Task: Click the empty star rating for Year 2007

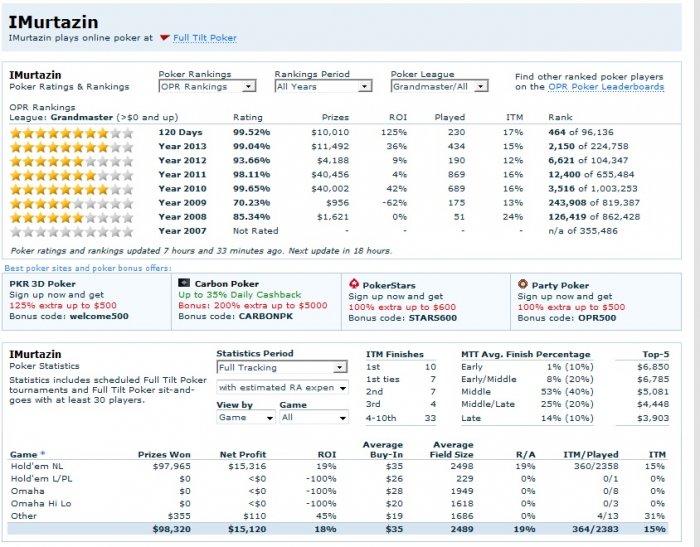Action: (71, 232)
